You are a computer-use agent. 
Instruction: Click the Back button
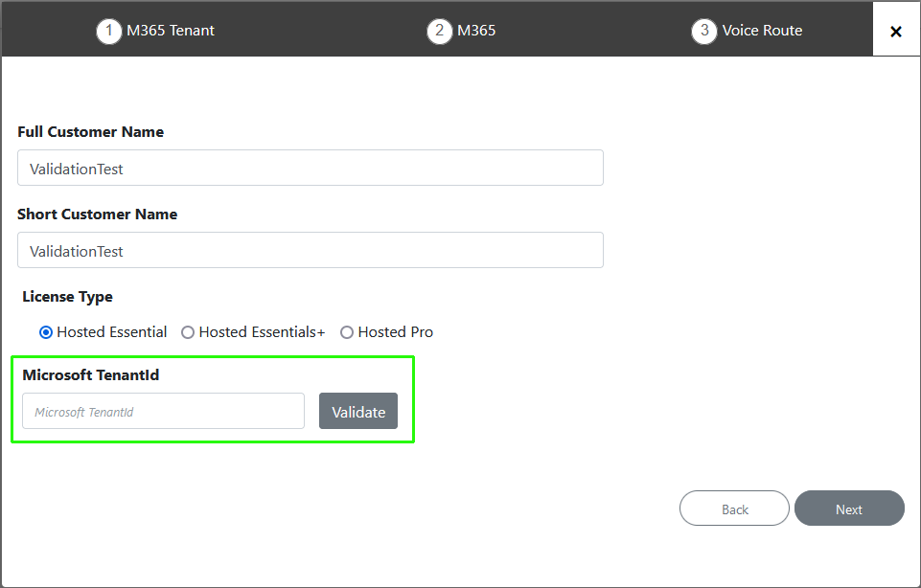coord(734,509)
